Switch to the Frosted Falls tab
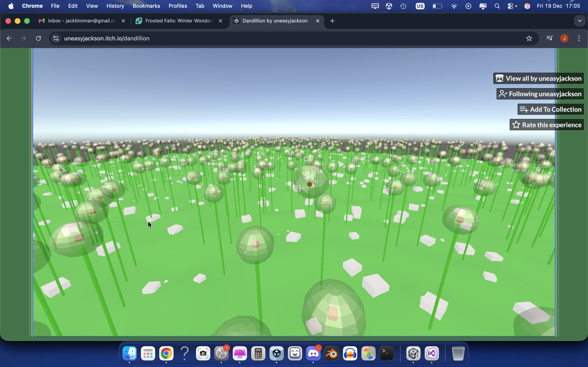Viewport: 588px width, 367px height. [x=179, y=21]
